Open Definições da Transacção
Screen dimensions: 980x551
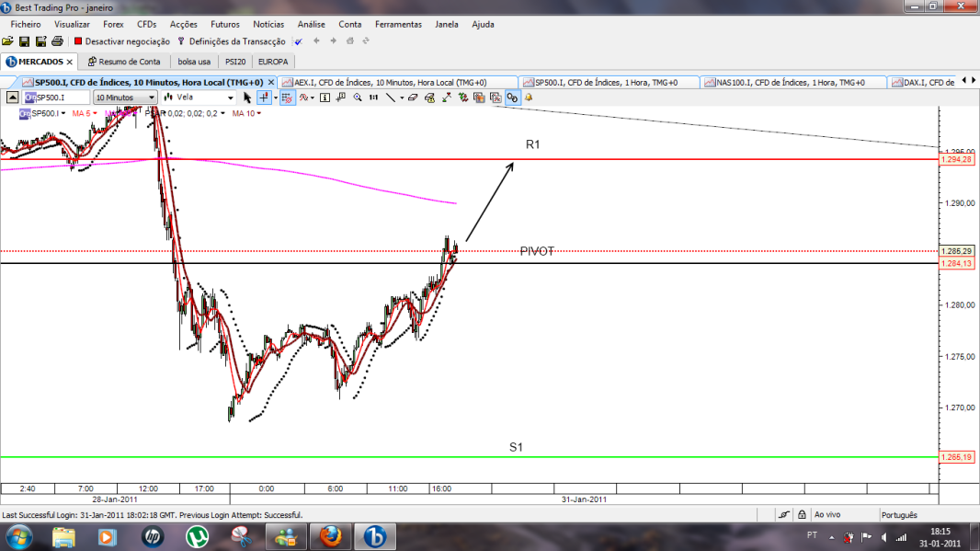click(232, 41)
